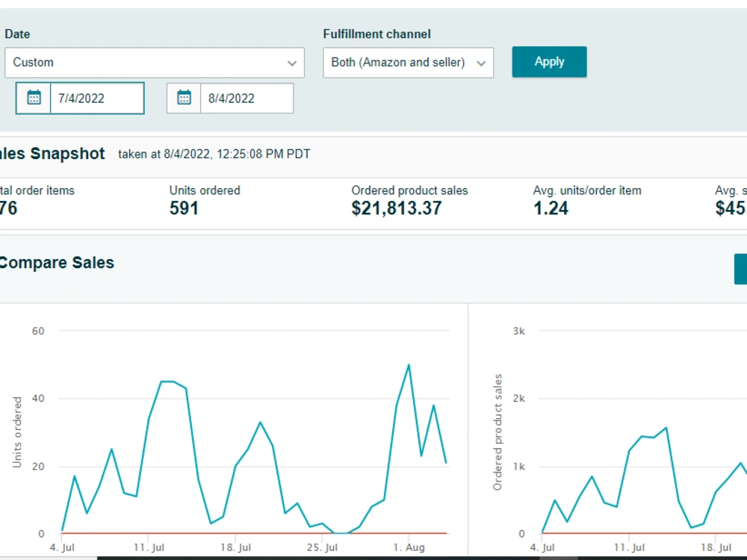747x560 pixels.
Task: Click the Ordered product sales value $21,813.37
Action: 397,208
